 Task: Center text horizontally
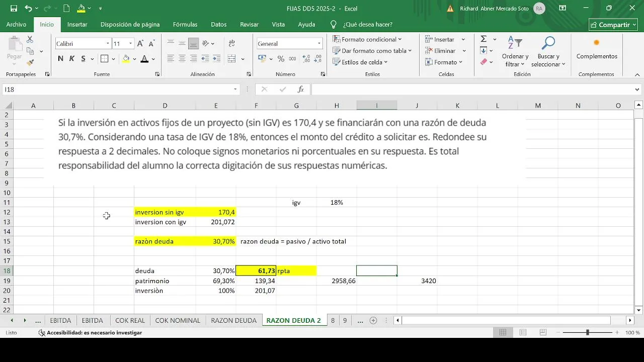[182, 59]
